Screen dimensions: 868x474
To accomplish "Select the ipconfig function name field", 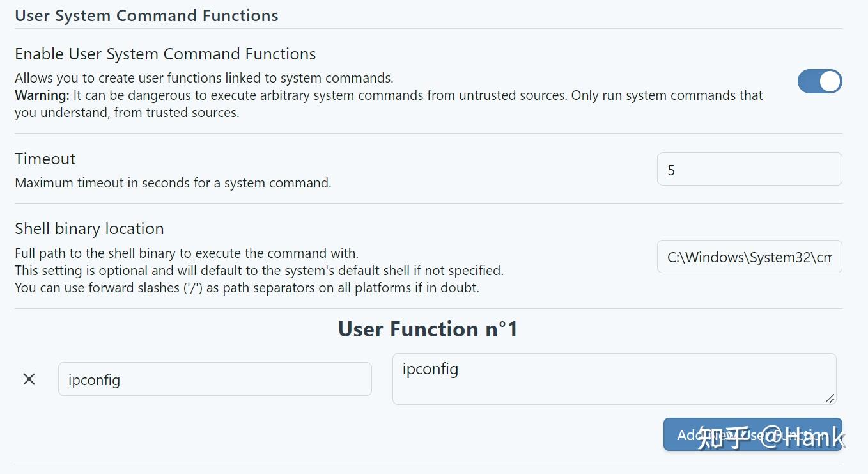I will click(215, 379).
